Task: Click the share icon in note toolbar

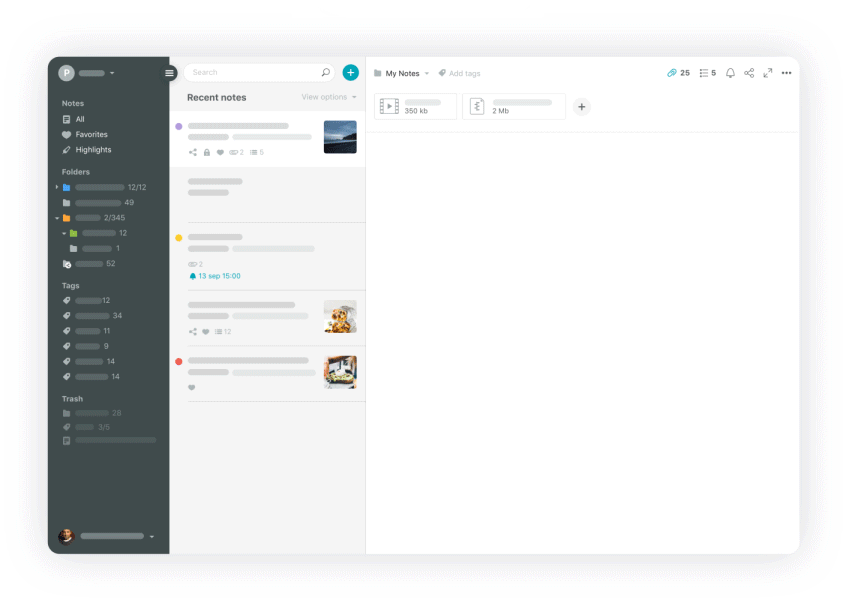Action: pos(749,73)
